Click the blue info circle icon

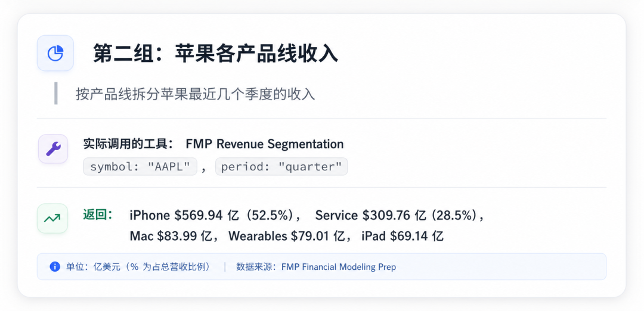pyautogui.click(x=55, y=267)
